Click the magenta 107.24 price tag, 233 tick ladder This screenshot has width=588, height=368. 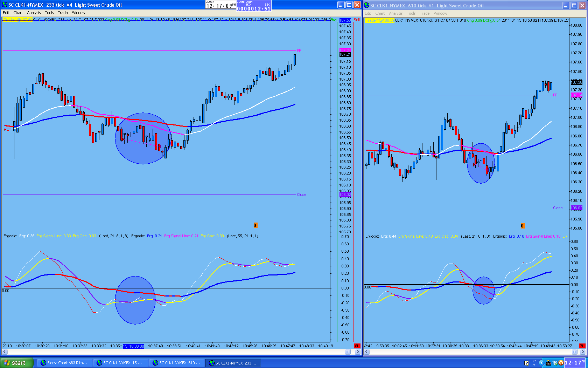pos(345,50)
